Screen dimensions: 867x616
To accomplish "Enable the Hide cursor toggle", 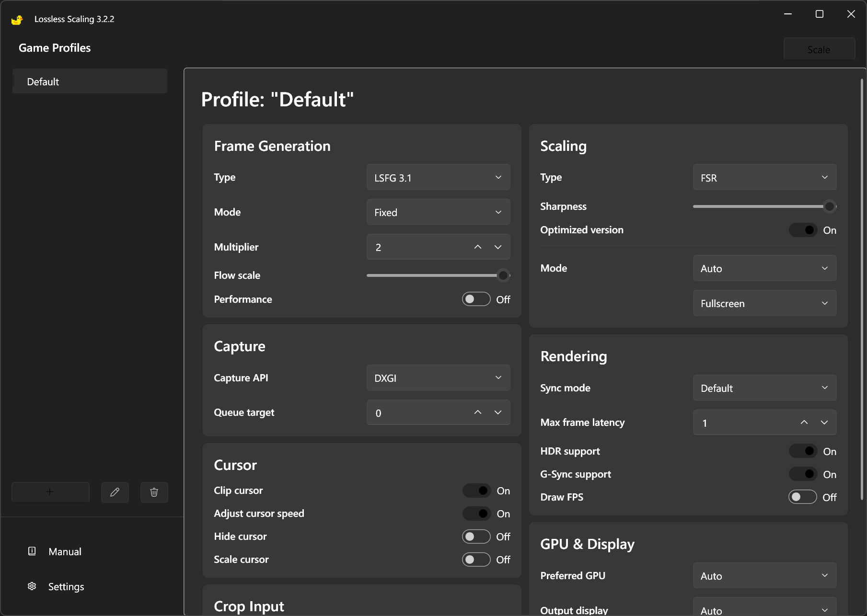I will tap(476, 536).
